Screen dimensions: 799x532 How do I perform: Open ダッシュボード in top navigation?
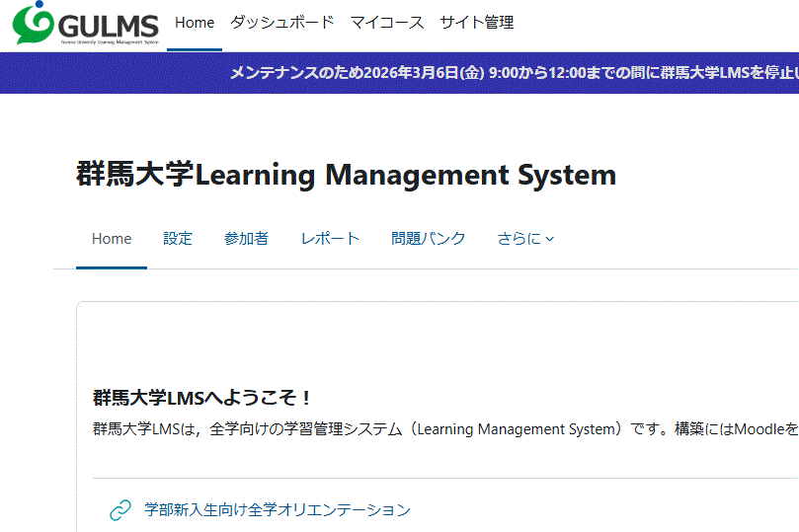point(281,23)
